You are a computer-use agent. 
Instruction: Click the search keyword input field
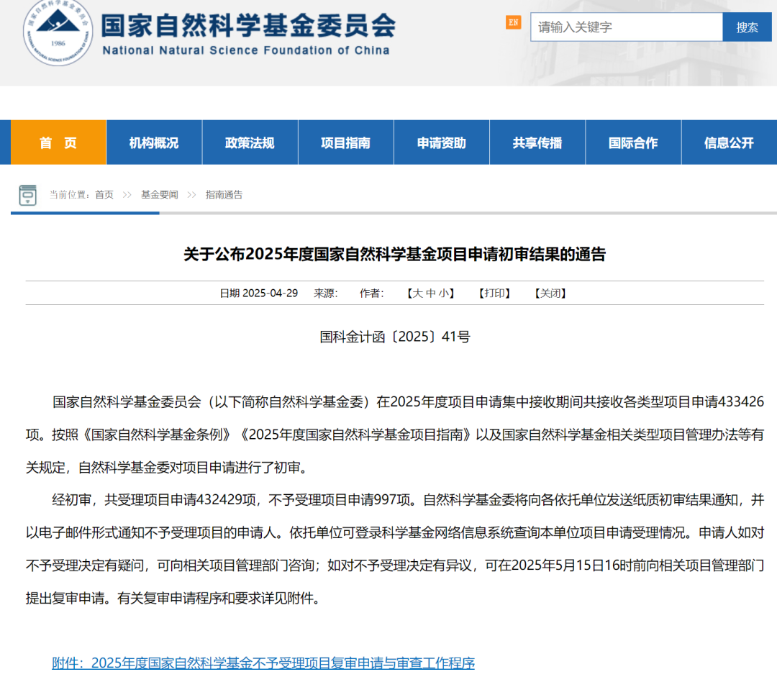pos(626,27)
